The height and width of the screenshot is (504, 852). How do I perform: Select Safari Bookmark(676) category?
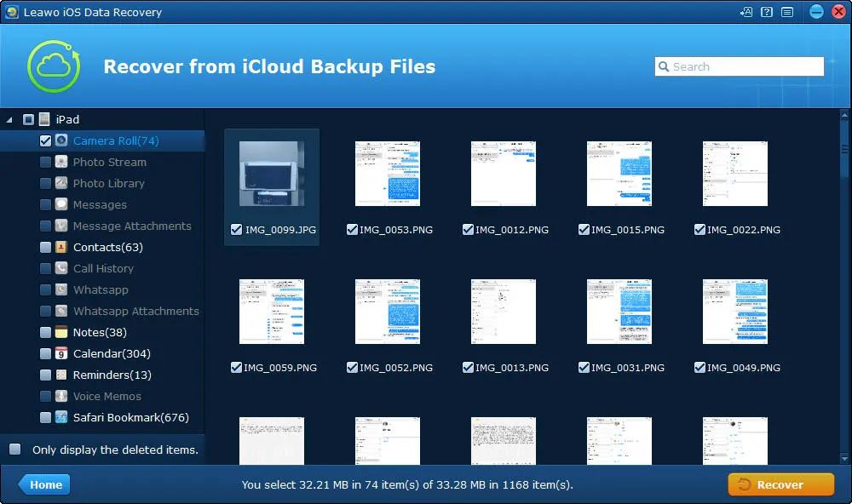131,417
